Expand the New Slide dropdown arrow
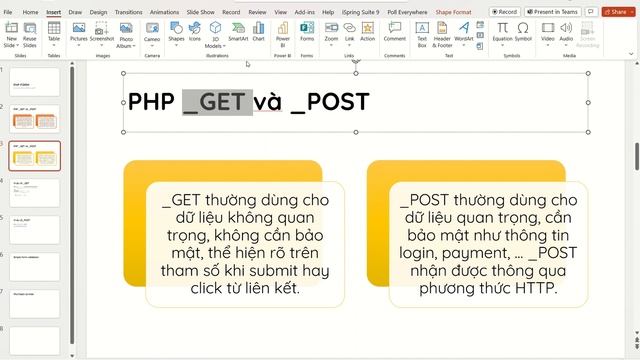Screen dimensions: 640x360 click(18, 45)
